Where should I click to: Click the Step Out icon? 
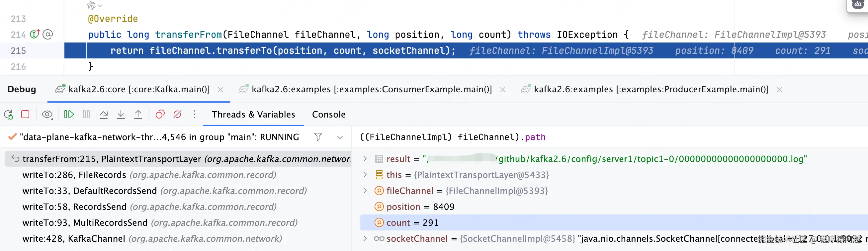coord(138,115)
